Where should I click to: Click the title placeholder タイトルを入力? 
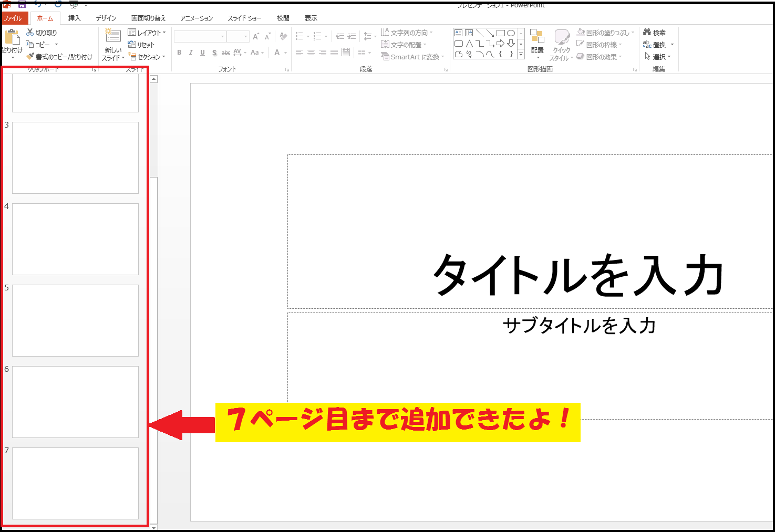[x=578, y=275]
